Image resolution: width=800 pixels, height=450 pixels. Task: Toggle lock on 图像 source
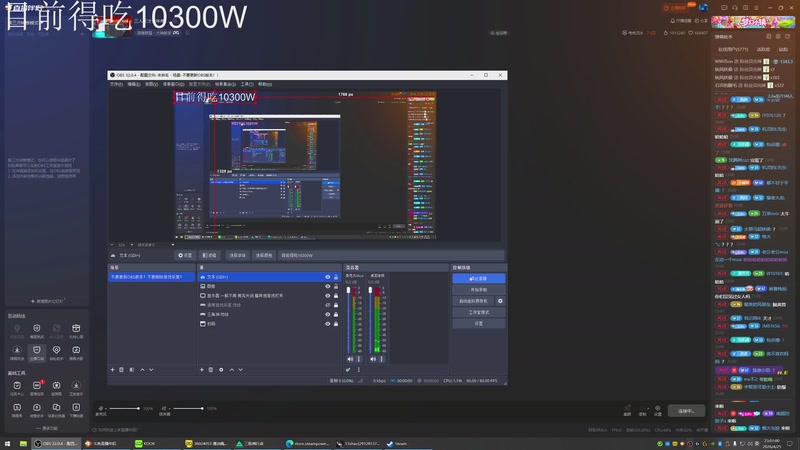coord(336,286)
